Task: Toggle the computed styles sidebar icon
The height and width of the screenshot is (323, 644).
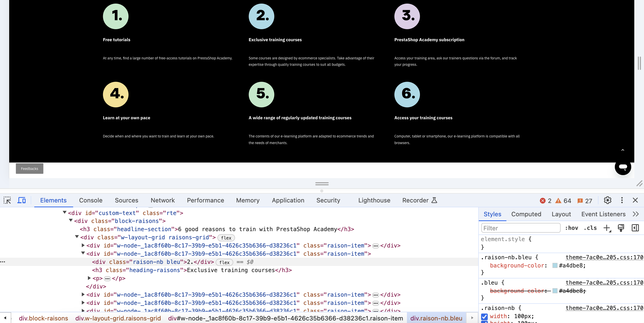Action: point(635,228)
